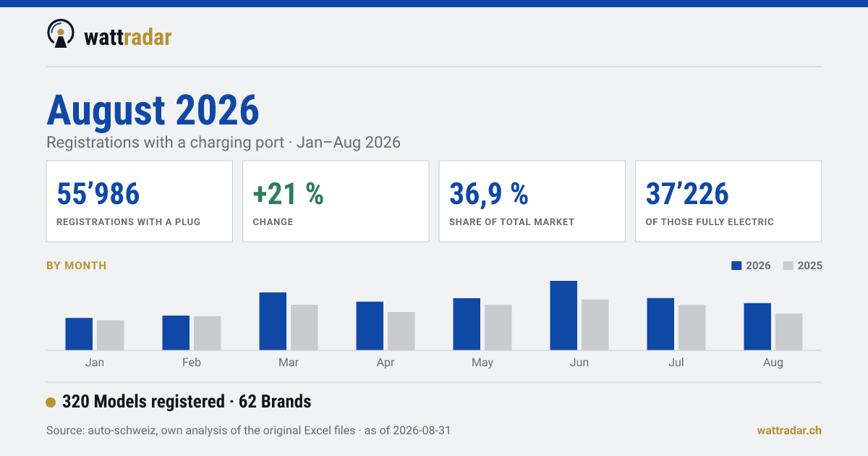Click the 2025 legend label
The height and width of the screenshot is (456, 868).
[x=810, y=266]
